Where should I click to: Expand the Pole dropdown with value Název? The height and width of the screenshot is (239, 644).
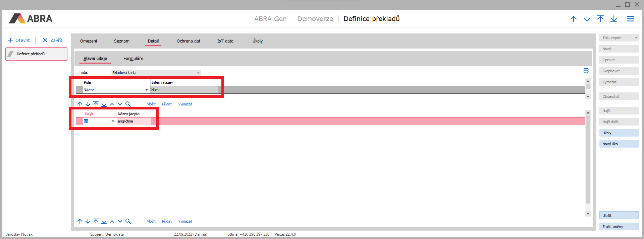pos(147,90)
